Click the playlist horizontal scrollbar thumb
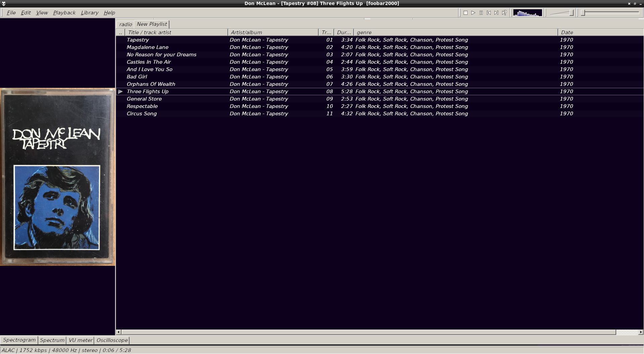 tap(368, 332)
